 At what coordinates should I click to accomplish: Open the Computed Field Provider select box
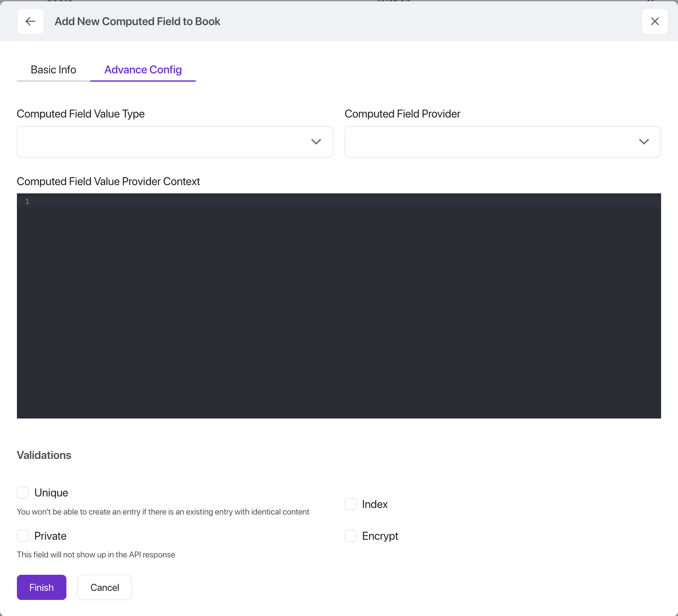pos(491,142)
